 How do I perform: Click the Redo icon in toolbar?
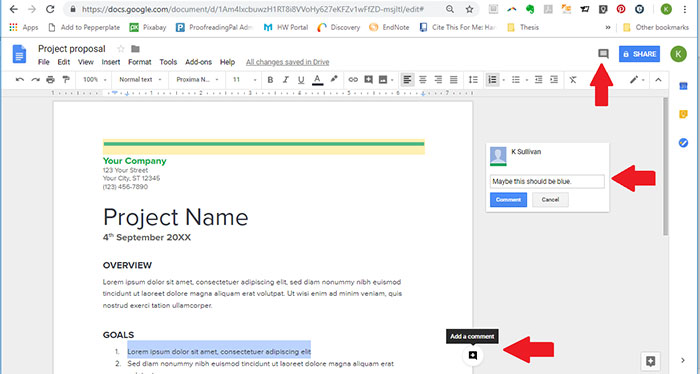(35, 80)
